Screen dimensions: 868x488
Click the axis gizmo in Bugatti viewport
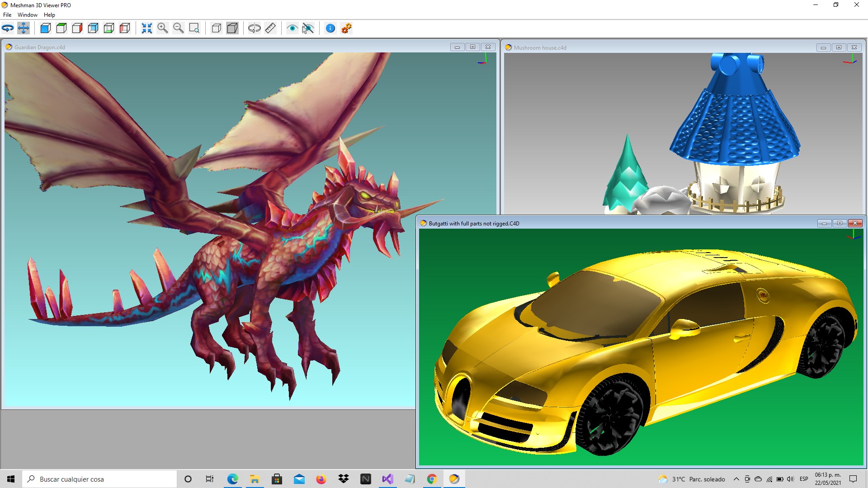coord(854,235)
